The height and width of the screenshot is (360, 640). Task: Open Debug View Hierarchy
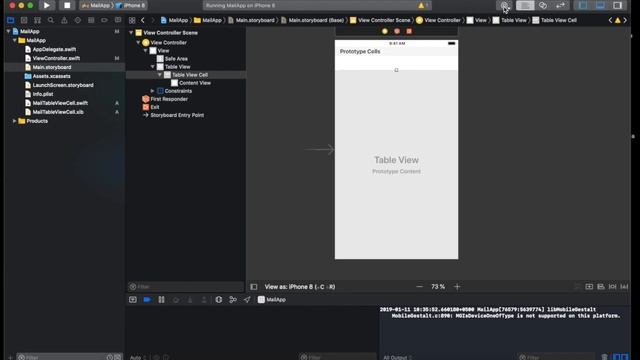pos(219,300)
